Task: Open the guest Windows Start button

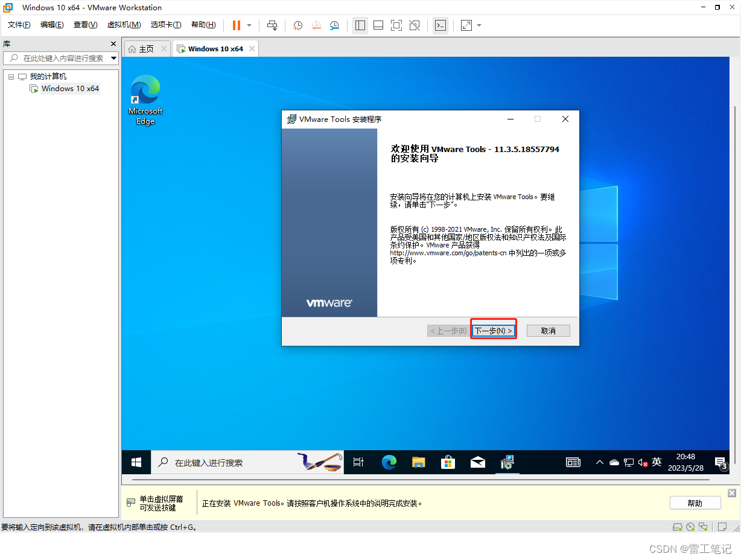Action: click(x=136, y=462)
